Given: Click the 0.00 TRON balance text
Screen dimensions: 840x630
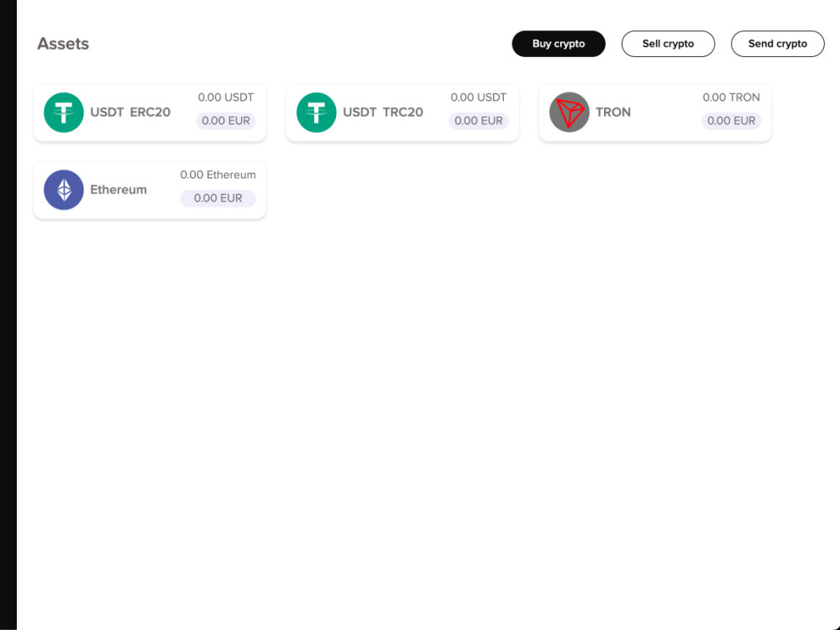Looking at the screenshot, I should 732,97.
